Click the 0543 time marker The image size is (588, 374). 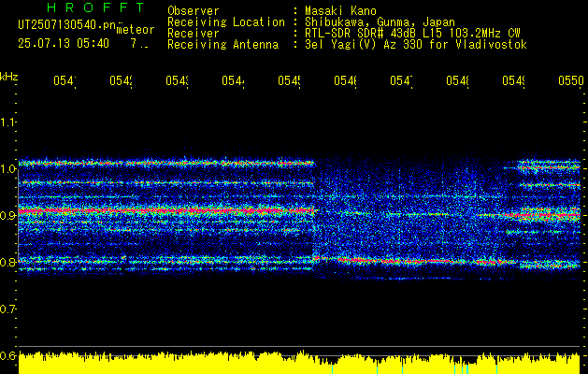(x=177, y=80)
